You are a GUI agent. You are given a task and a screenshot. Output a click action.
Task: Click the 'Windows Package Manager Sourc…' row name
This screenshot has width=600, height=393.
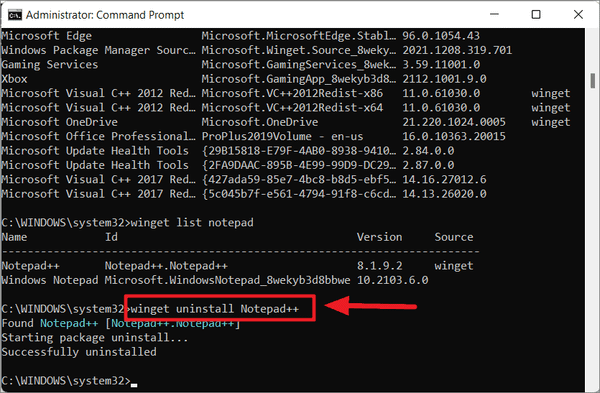[98, 50]
